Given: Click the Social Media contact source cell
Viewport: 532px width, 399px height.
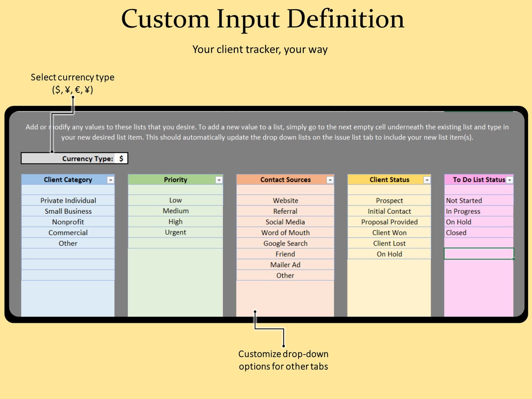Looking at the screenshot, I should tap(285, 222).
